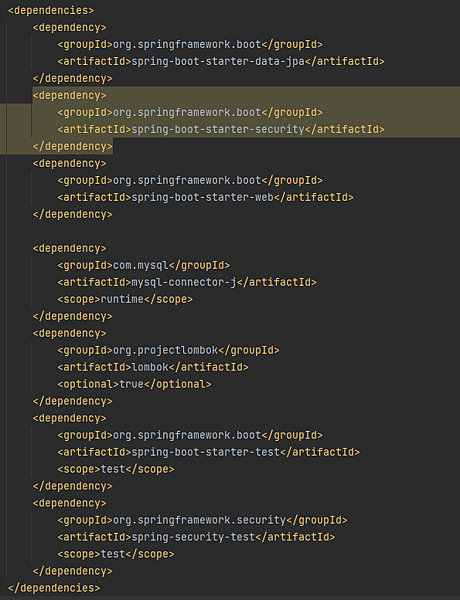
Task: Click </dependency> tag below runtime scope line
Action: point(73,316)
